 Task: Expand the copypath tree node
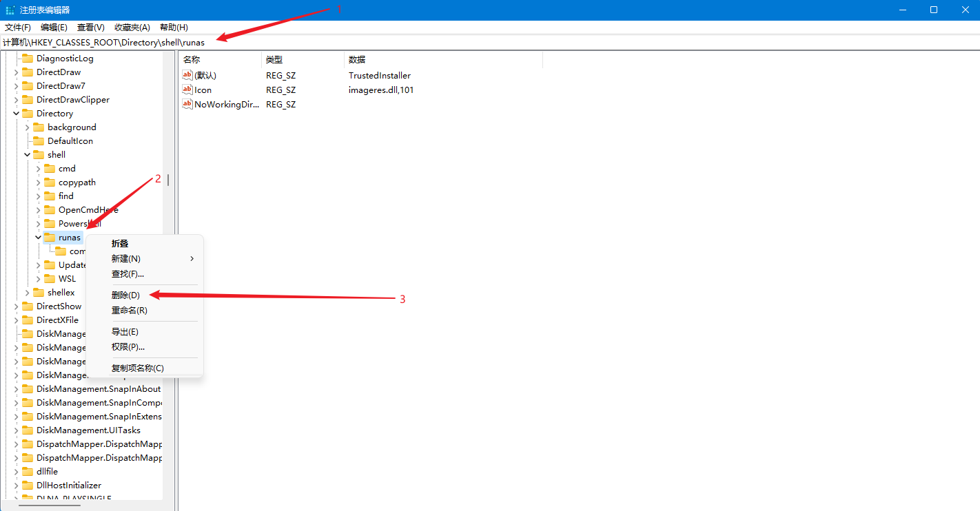39,182
